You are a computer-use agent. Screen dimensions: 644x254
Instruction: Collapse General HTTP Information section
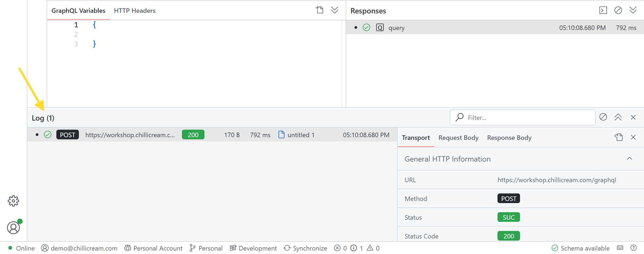(630, 158)
